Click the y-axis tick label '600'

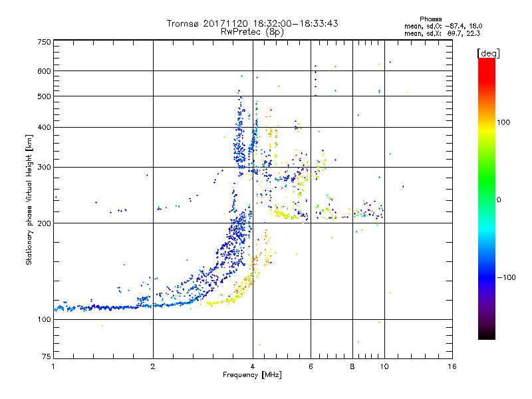[x=45, y=71]
